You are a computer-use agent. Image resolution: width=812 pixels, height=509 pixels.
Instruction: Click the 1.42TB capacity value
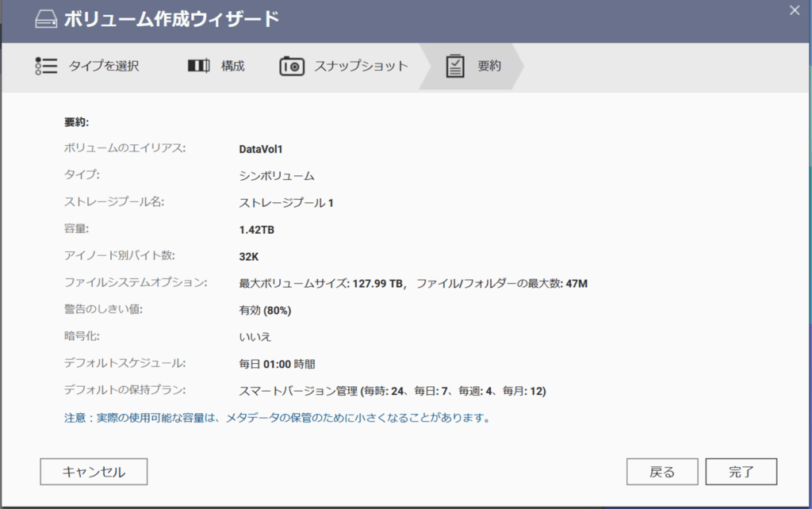pyautogui.click(x=257, y=229)
